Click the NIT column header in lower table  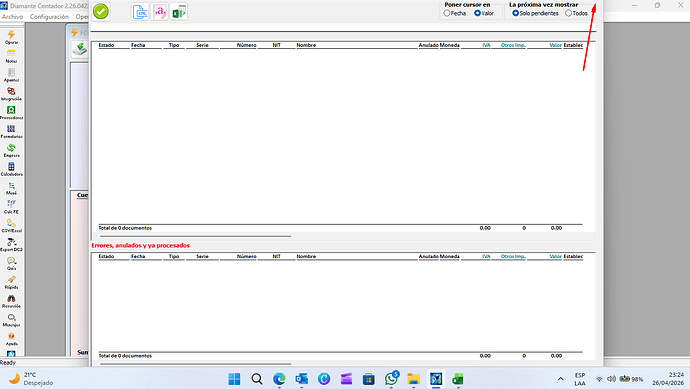276,257
